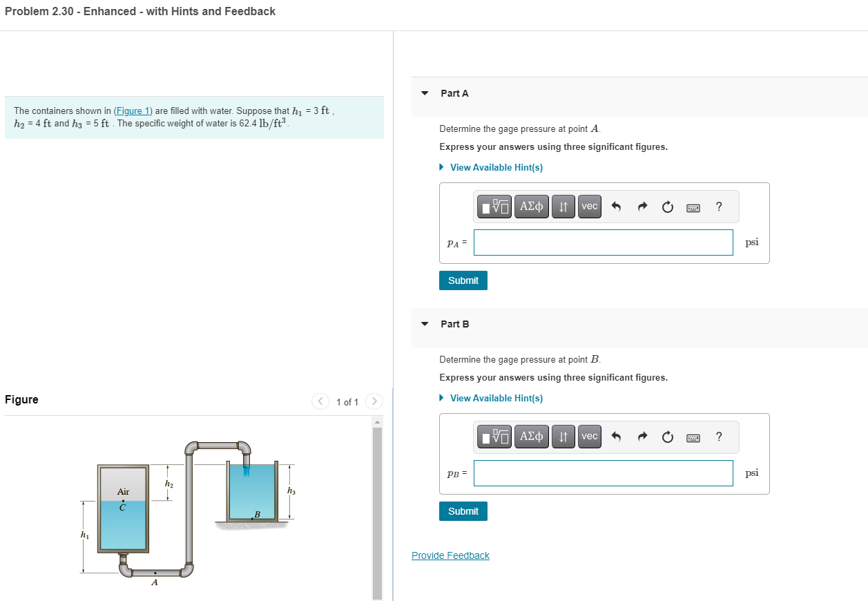The height and width of the screenshot is (601, 868).
Task: Open the help question mark in Part A
Action: coord(718,206)
